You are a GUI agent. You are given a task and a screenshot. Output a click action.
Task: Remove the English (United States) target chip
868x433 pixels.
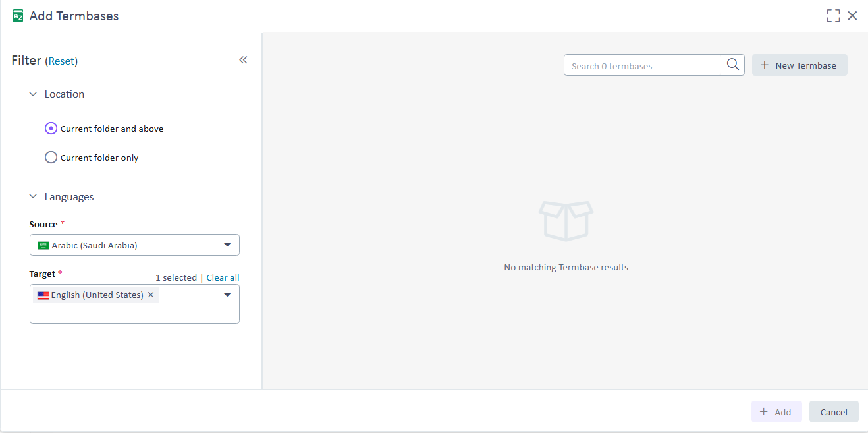pyautogui.click(x=151, y=295)
